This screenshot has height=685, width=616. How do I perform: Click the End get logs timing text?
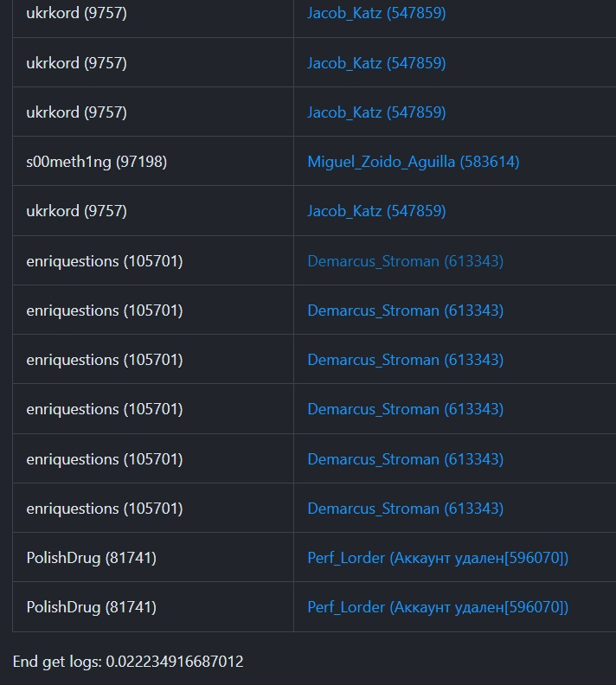click(128, 662)
